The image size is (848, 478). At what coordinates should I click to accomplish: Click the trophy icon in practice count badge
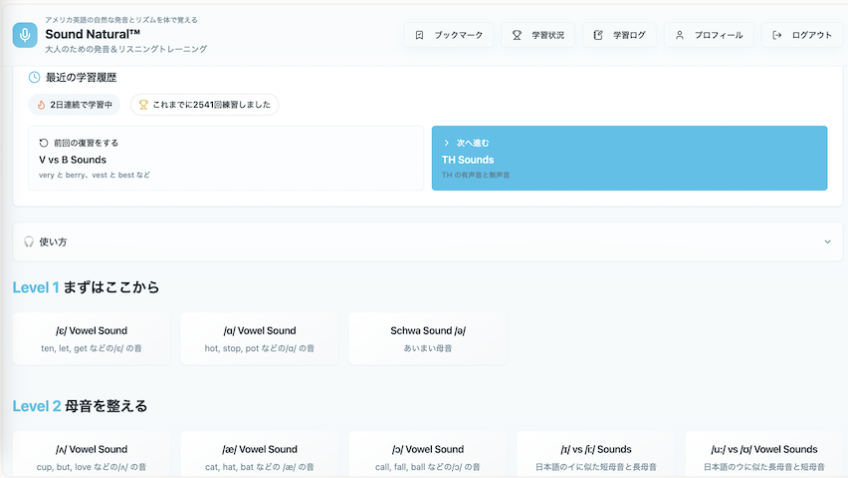143,105
